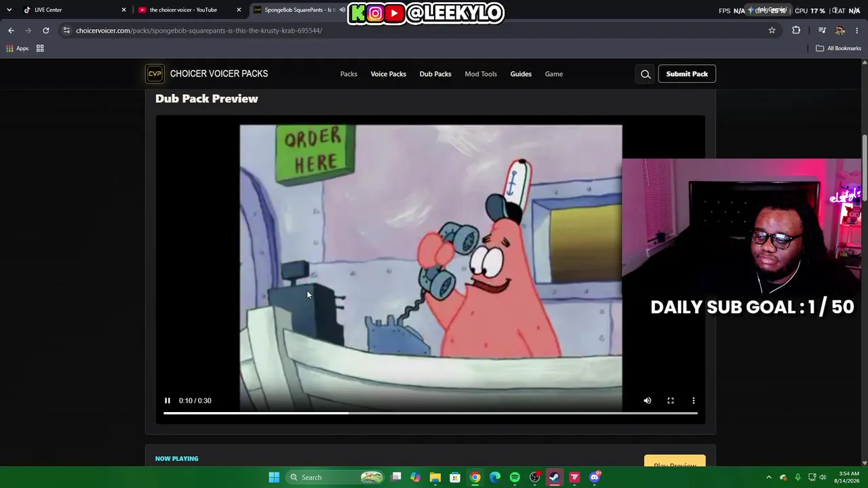868x488 pixels.
Task: Click the Play Preview button
Action: (675, 462)
